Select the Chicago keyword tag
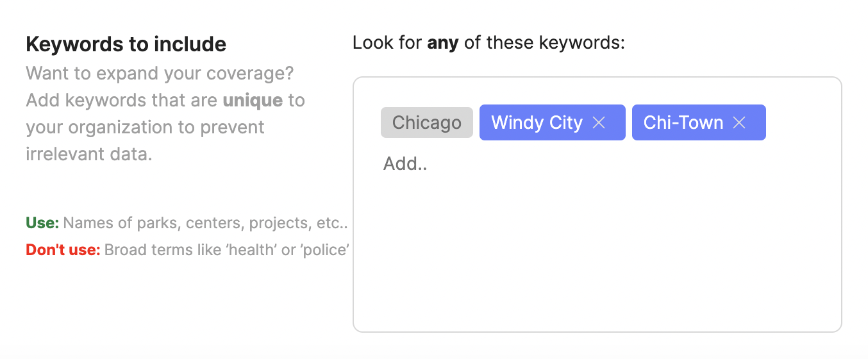Viewport: 868px width, 359px height. [427, 122]
